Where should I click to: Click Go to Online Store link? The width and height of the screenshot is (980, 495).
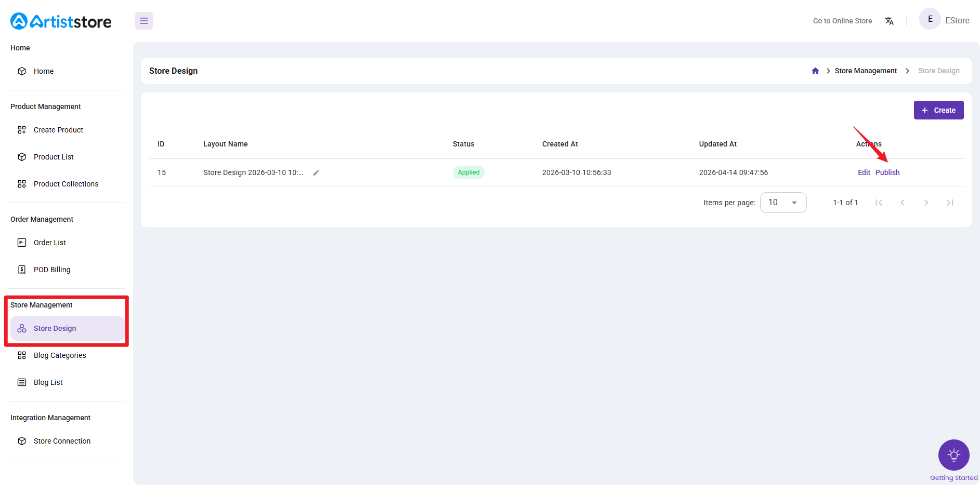[x=842, y=21]
